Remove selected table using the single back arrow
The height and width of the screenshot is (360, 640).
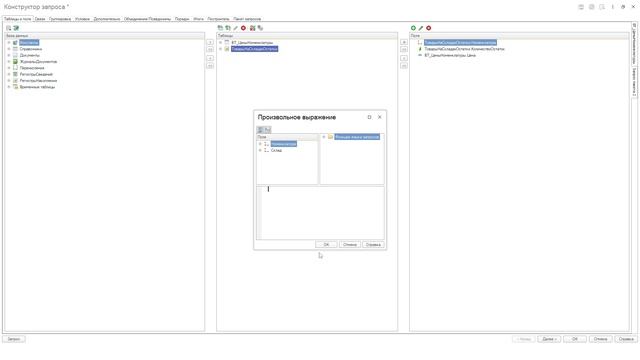(x=210, y=58)
